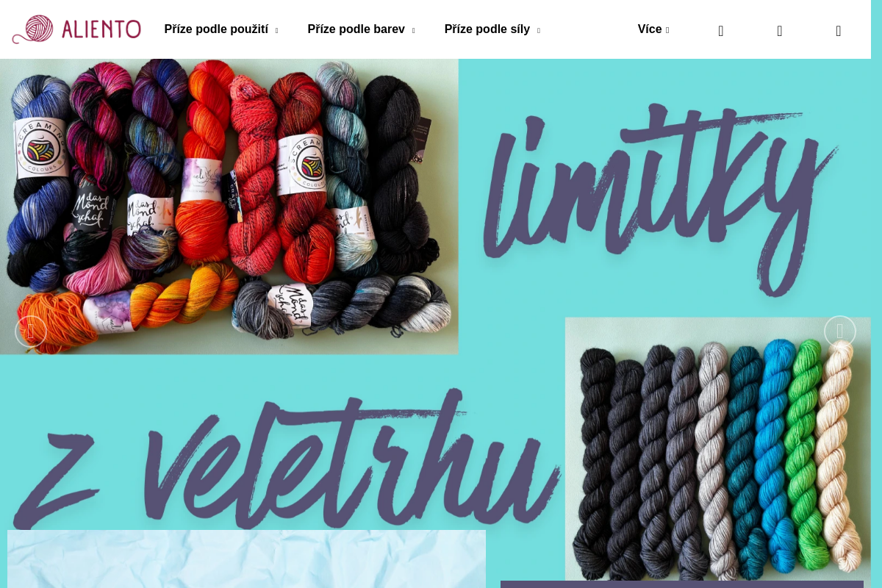Click the z veletrhu banner text
882x588 pixels.
click(287, 459)
